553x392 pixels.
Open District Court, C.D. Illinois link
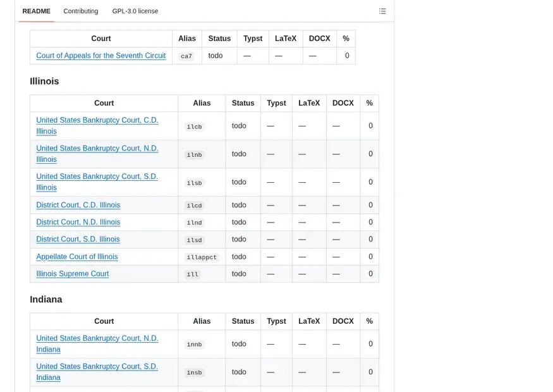tap(78, 205)
